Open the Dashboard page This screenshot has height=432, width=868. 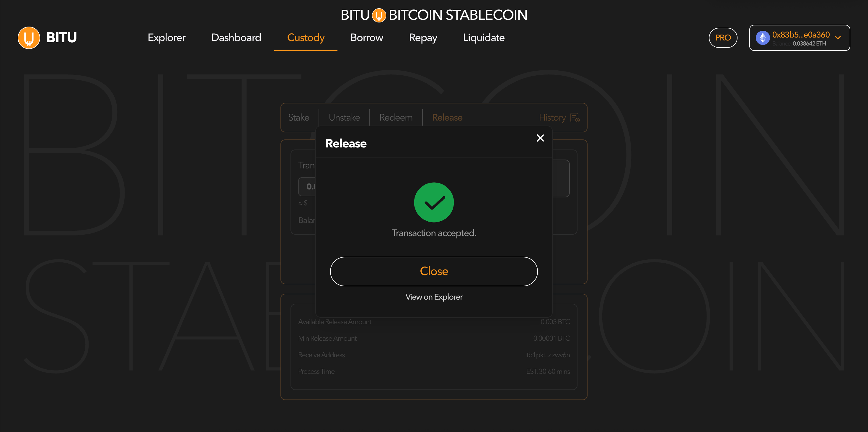tap(236, 38)
